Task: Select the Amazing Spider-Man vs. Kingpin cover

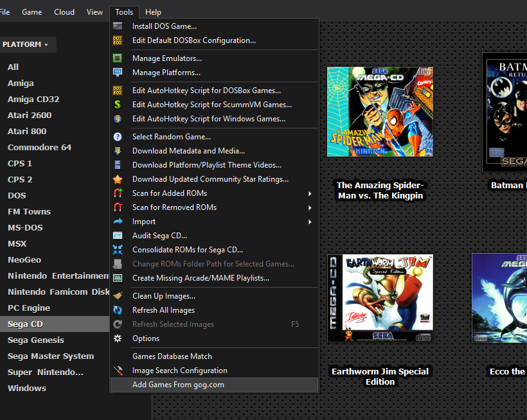Action: tap(380, 112)
